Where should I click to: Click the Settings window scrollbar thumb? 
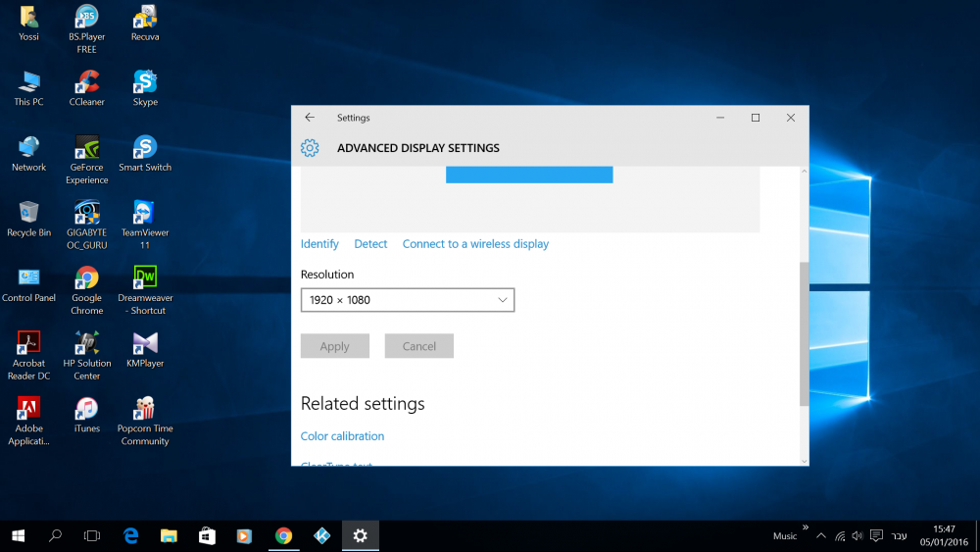tap(805, 333)
